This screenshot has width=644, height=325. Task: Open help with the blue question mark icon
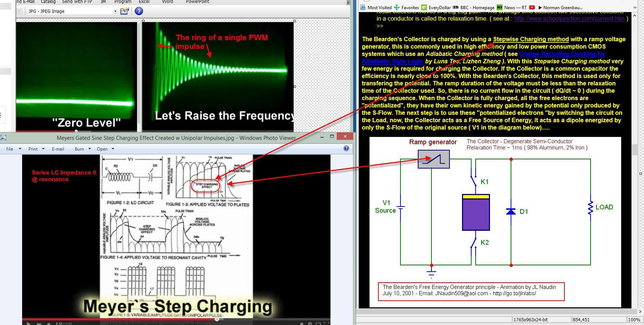click(x=139, y=11)
